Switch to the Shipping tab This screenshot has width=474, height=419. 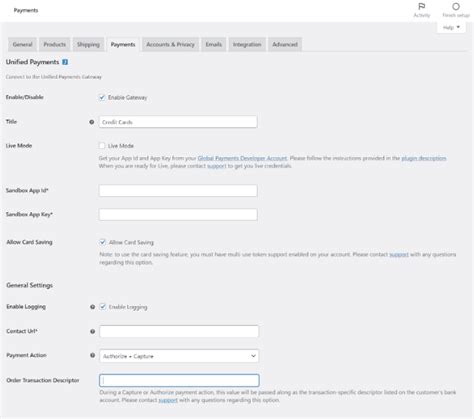point(88,44)
